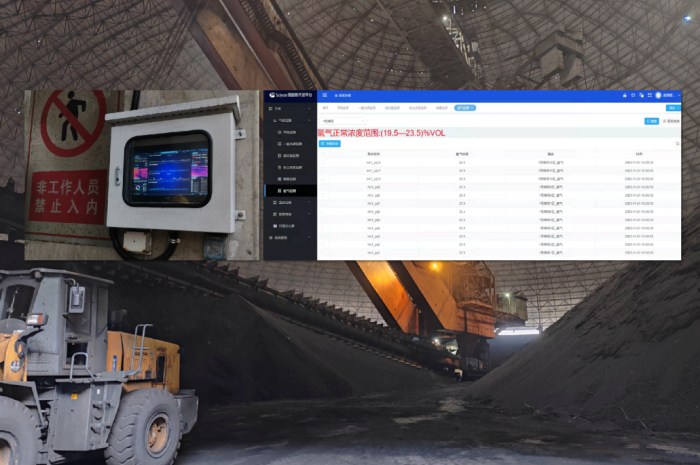Click the blue search button

[652, 120]
